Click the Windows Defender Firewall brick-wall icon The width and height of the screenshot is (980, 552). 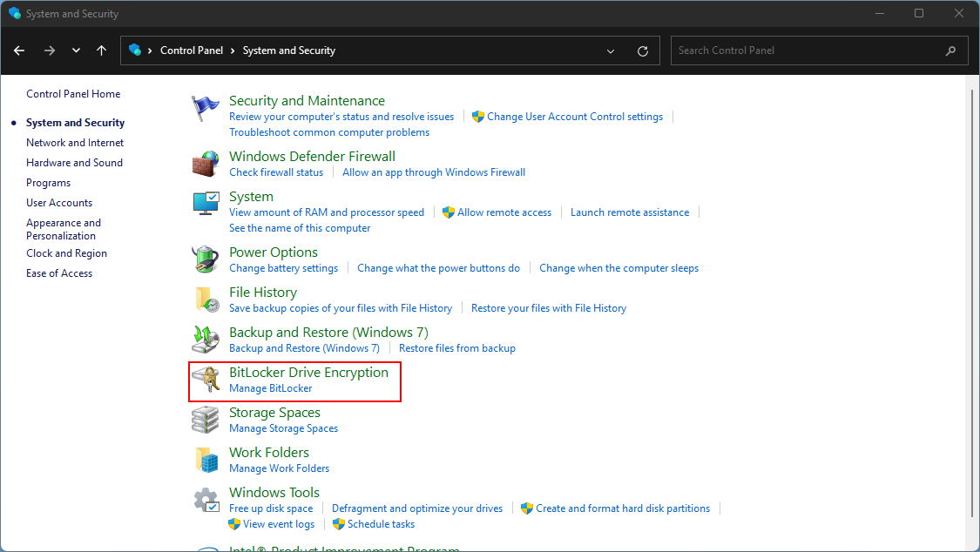(205, 163)
